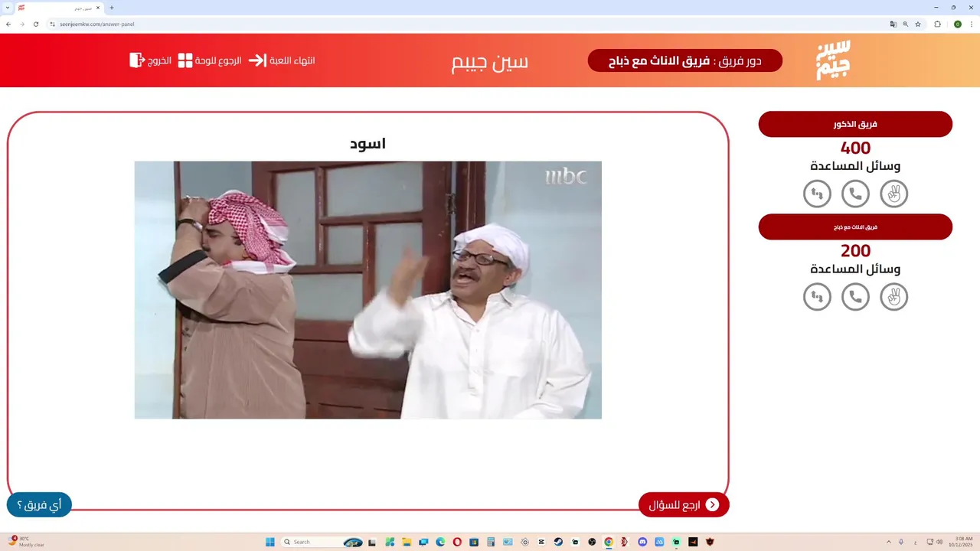Open a new browser tab
Image resolution: width=980 pixels, height=551 pixels.
click(x=112, y=8)
